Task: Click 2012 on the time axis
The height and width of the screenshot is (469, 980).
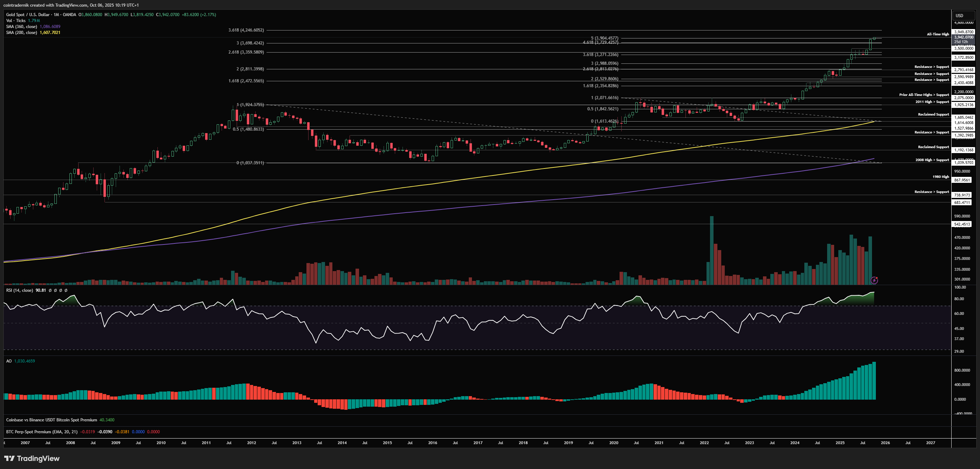Action: coord(251,443)
